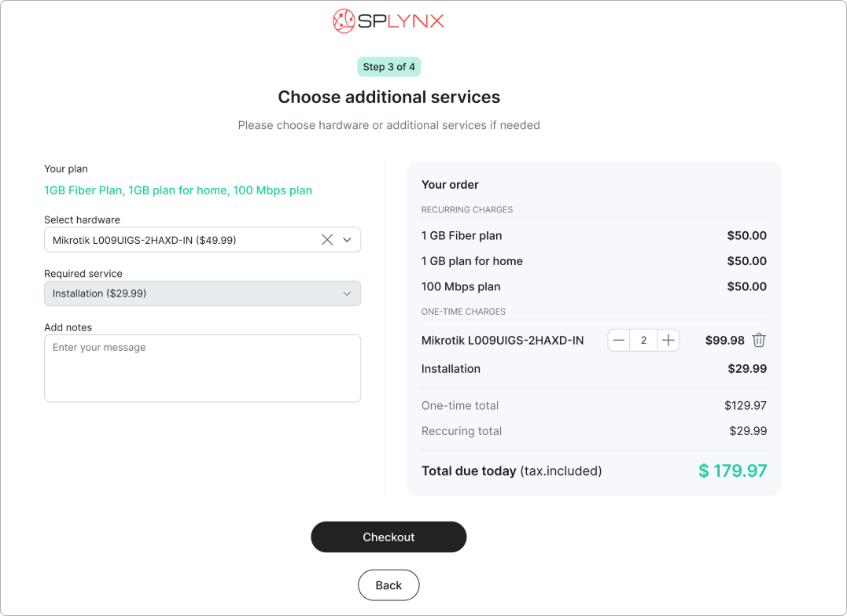Click the ONE-TIME CHARGES section label

[x=463, y=312]
